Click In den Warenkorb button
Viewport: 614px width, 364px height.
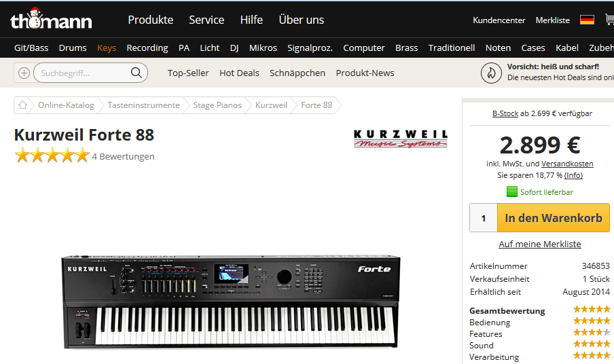[554, 217]
